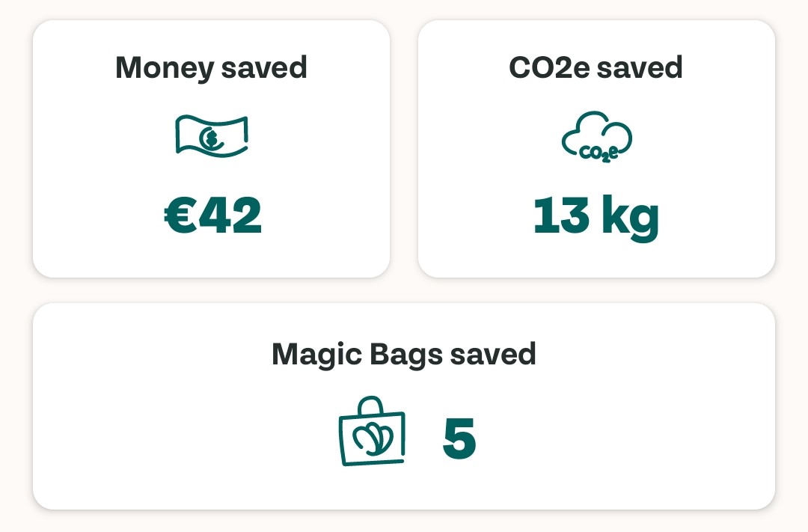Image resolution: width=808 pixels, height=532 pixels.
Task: Tap the banknote money icon
Action: pos(212,136)
